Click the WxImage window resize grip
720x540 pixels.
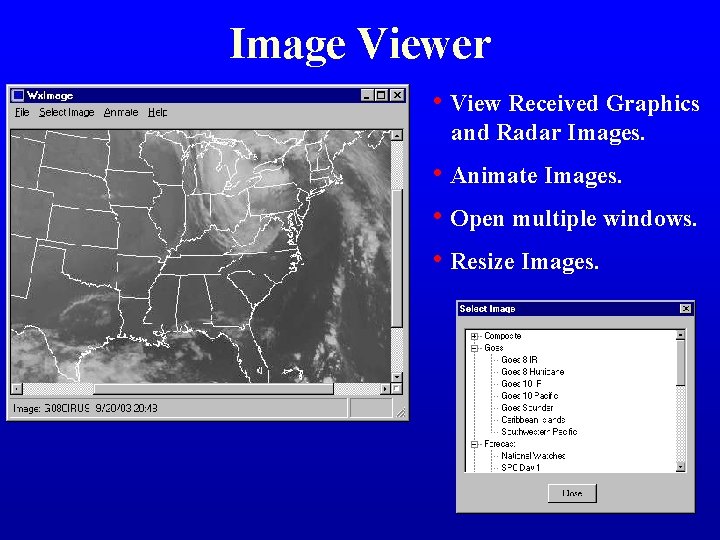click(401, 413)
